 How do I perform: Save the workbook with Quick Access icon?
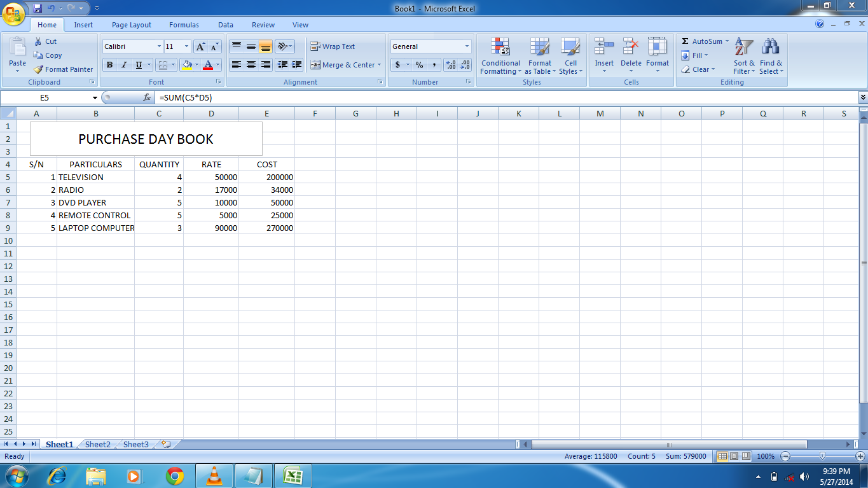pos(38,8)
